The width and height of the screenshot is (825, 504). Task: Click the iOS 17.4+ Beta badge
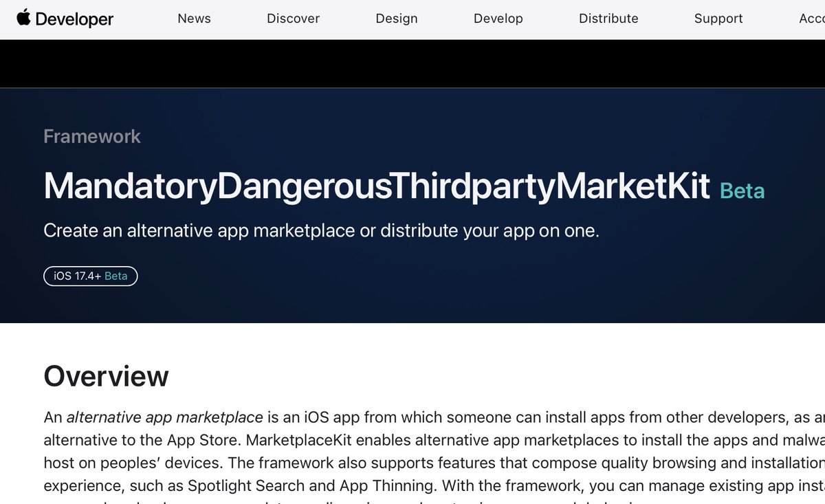pyautogui.click(x=91, y=276)
